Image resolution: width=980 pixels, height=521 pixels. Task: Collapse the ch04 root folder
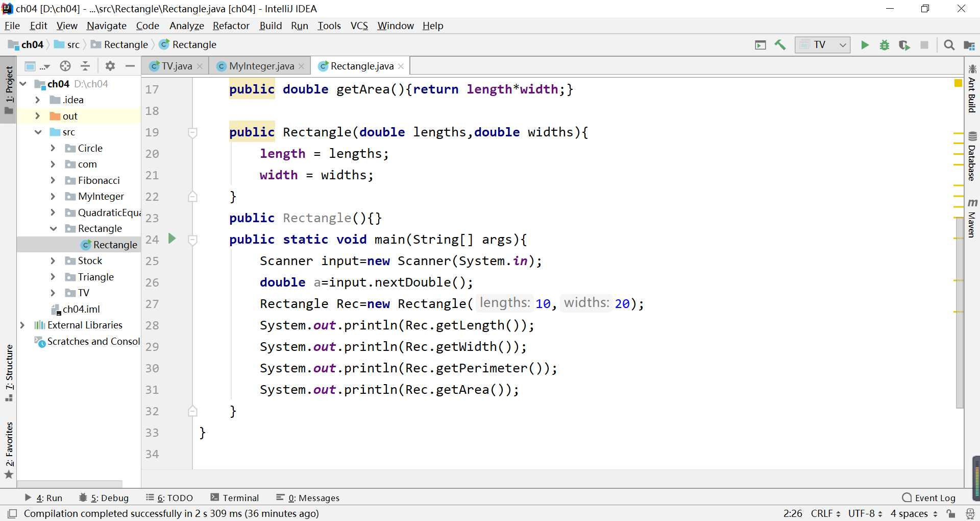tap(23, 84)
